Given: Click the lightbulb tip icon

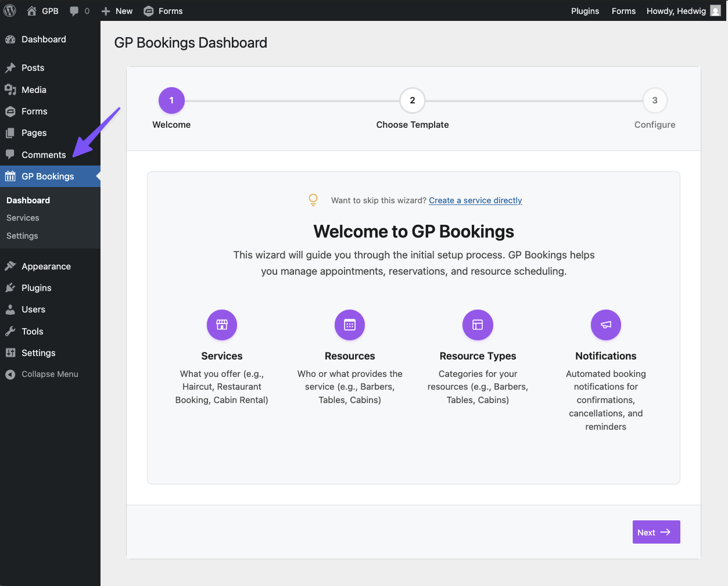Looking at the screenshot, I should pos(313,200).
